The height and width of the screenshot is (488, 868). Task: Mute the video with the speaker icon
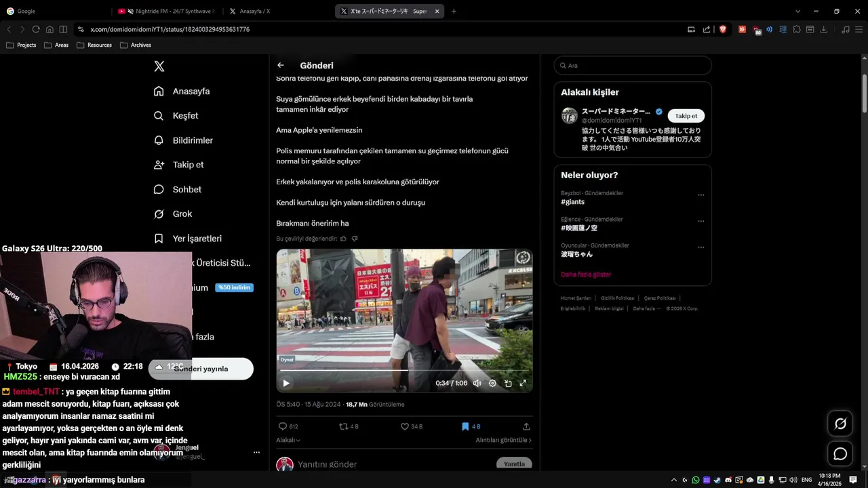coord(477,383)
